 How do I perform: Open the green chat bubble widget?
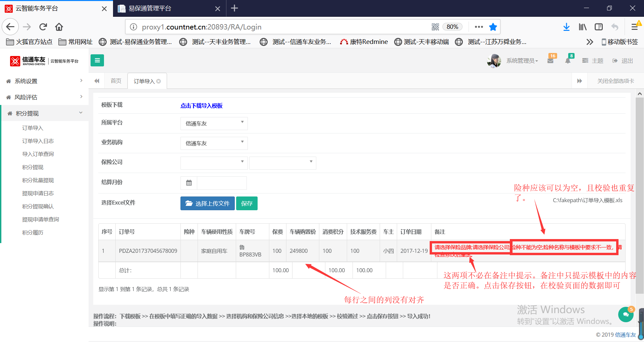tap(626, 315)
